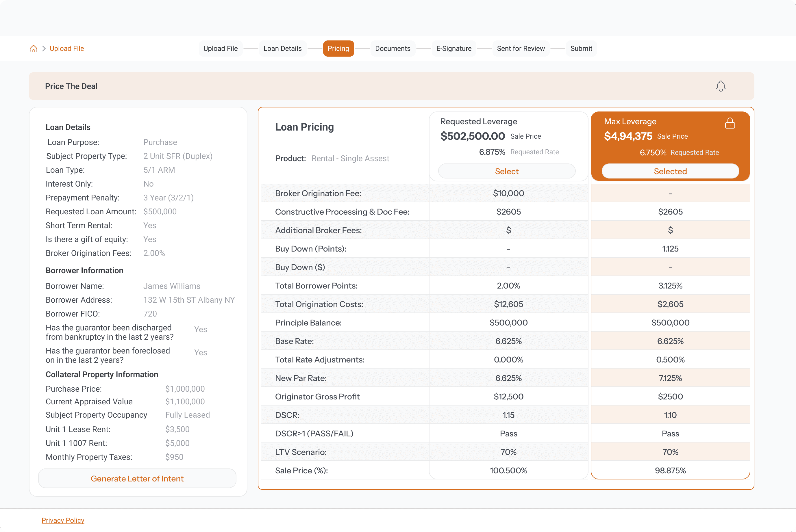Image resolution: width=796 pixels, height=532 pixels.
Task: Click the 1.15 DSCR value
Action: (x=508, y=415)
